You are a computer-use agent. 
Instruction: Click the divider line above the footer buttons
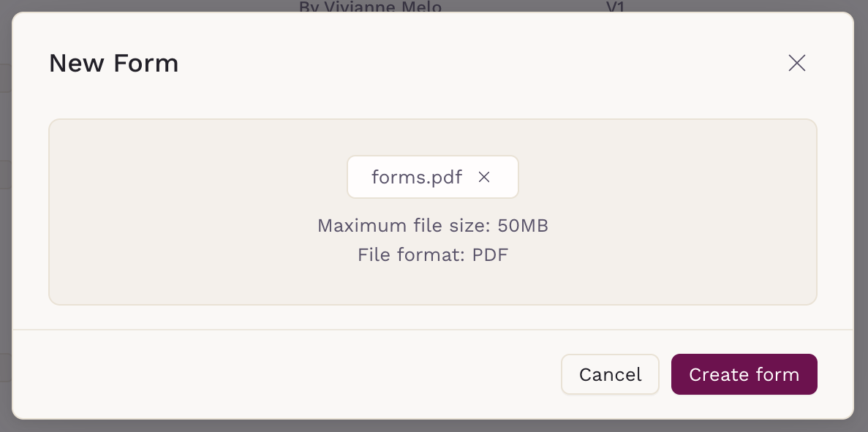click(432, 330)
